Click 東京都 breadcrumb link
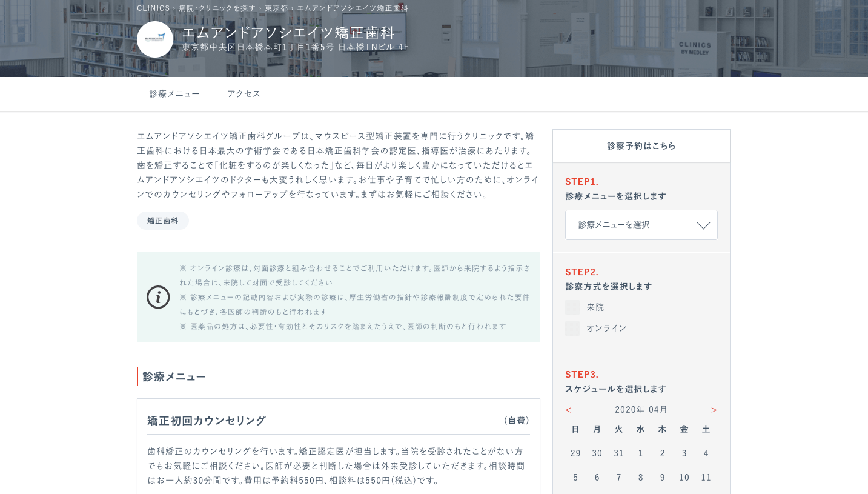The height and width of the screenshot is (494, 868). pyautogui.click(x=276, y=8)
